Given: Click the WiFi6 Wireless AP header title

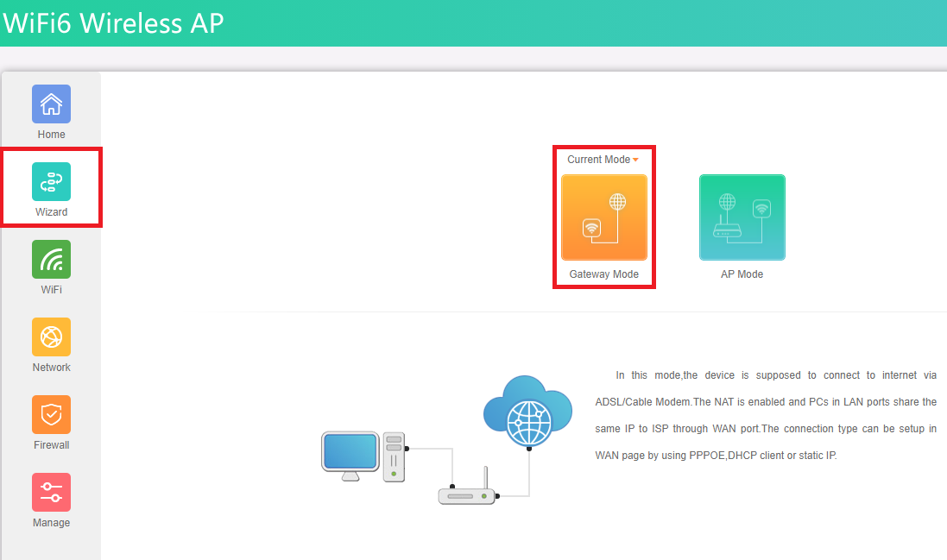Looking at the screenshot, I should [x=113, y=23].
